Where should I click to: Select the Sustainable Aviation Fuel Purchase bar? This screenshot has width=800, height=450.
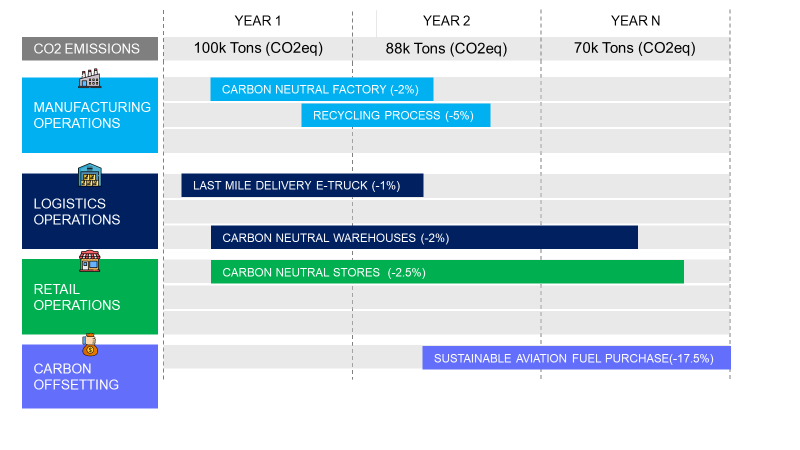click(x=576, y=358)
